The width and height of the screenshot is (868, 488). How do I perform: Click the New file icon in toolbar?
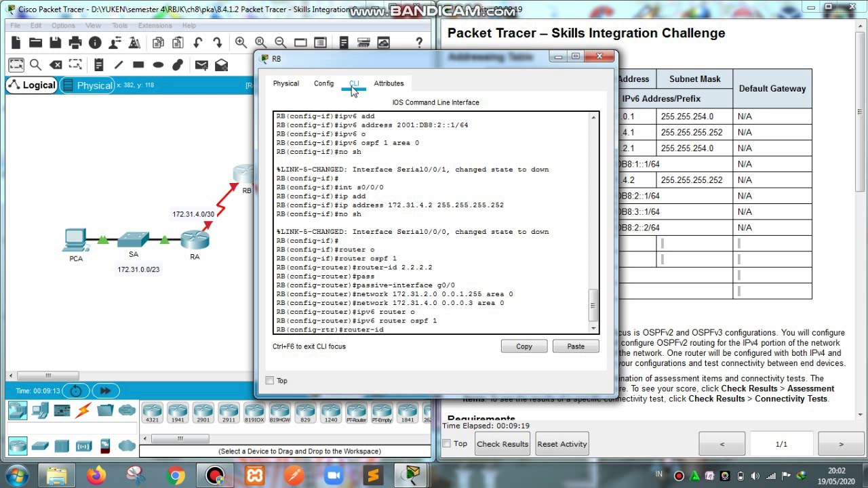[x=16, y=43]
